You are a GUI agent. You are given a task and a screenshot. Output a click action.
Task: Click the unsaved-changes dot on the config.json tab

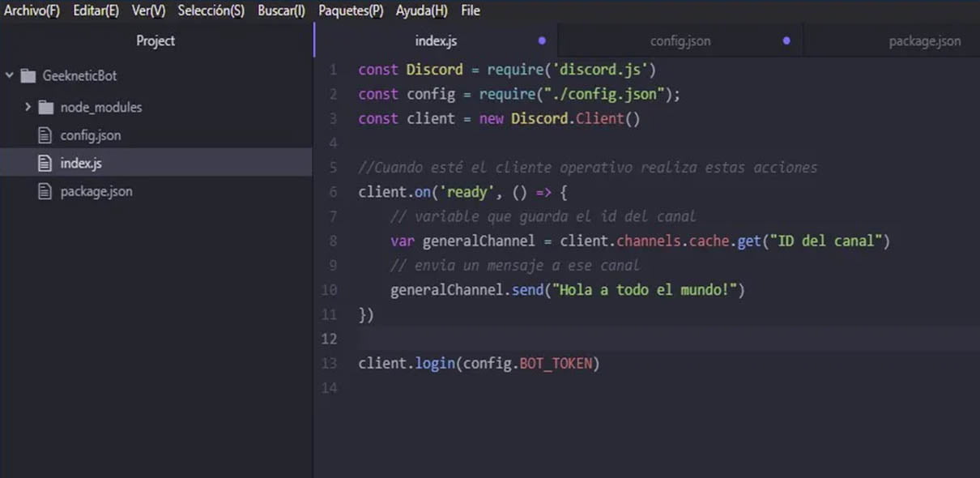tap(785, 38)
